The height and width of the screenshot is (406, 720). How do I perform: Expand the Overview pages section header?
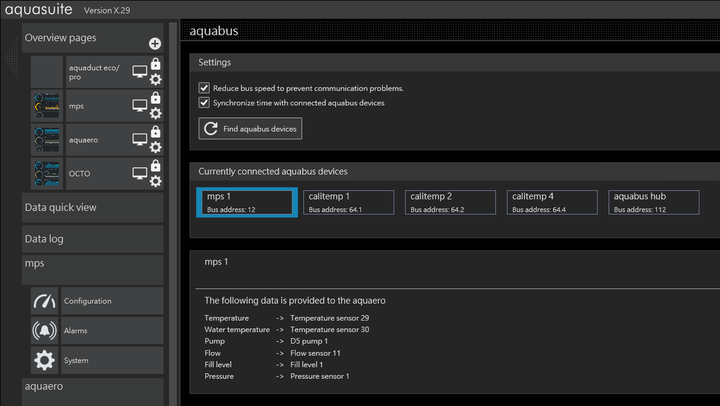(x=92, y=38)
